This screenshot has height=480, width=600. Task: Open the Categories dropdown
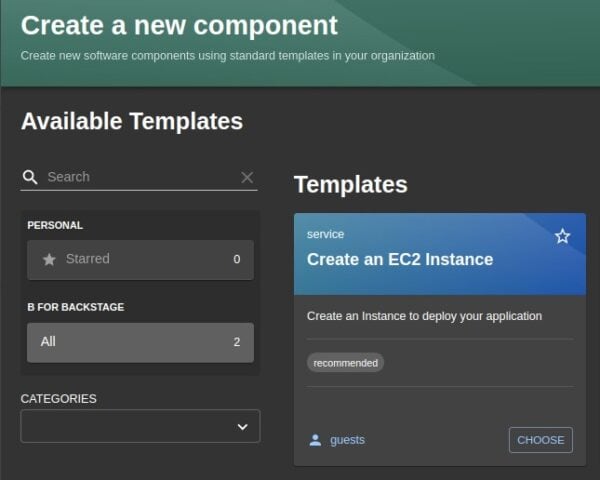pyautogui.click(x=140, y=426)
